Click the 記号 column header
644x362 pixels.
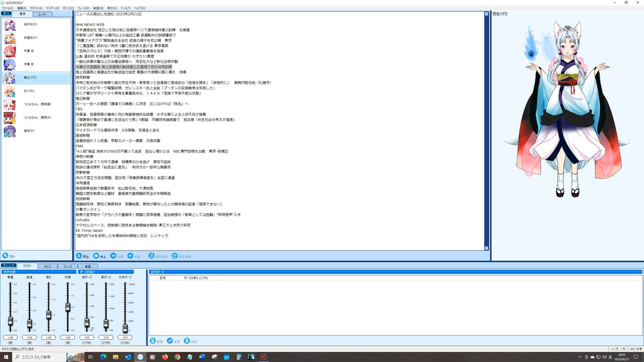162,278
